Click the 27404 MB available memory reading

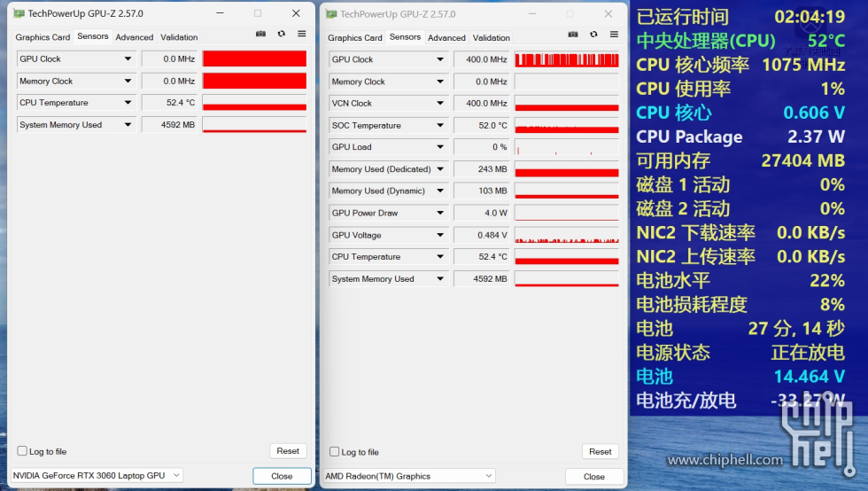(802, 160)
